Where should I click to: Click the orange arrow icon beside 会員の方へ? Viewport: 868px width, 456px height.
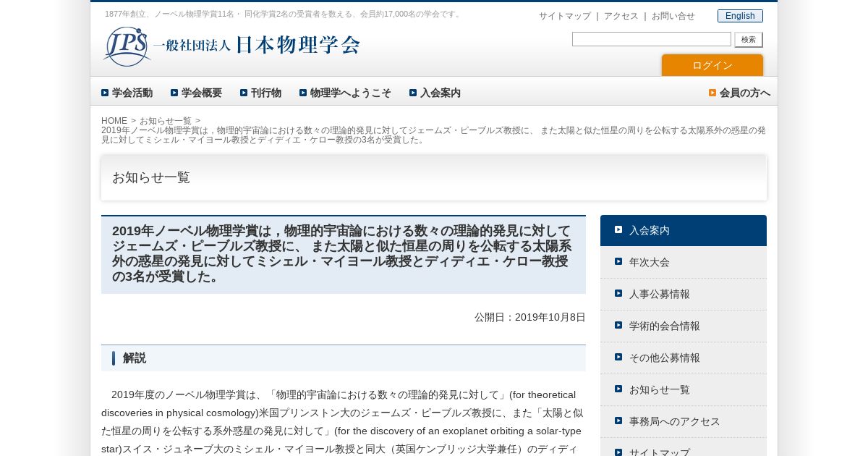click(x=712, y=93)
